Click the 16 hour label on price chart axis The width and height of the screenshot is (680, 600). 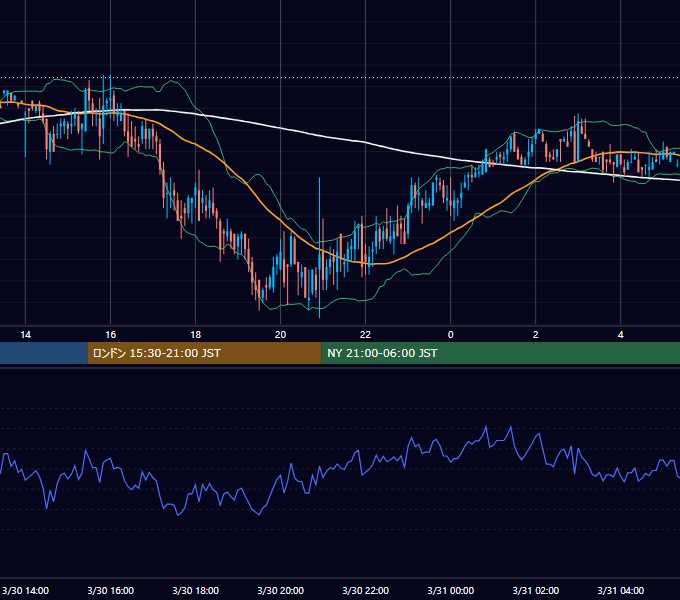point(111,335)
